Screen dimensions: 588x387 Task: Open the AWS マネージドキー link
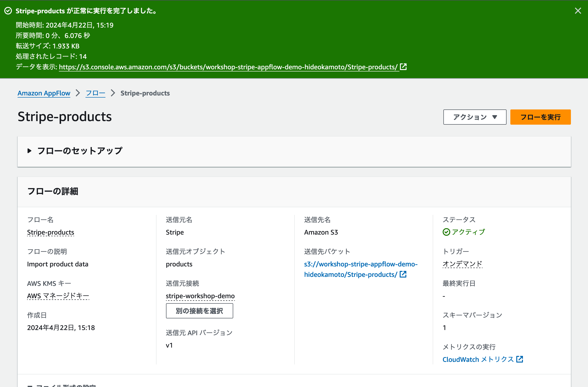click(x=58, y=296)
